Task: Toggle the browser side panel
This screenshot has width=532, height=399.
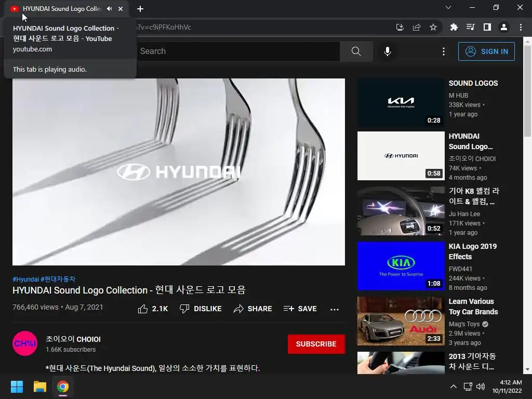Action: tap(487, 27)
